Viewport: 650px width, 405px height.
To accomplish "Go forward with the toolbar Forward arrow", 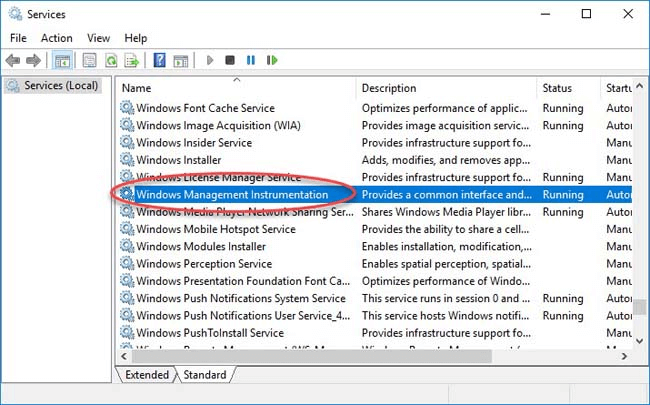I will pos(33,61).
